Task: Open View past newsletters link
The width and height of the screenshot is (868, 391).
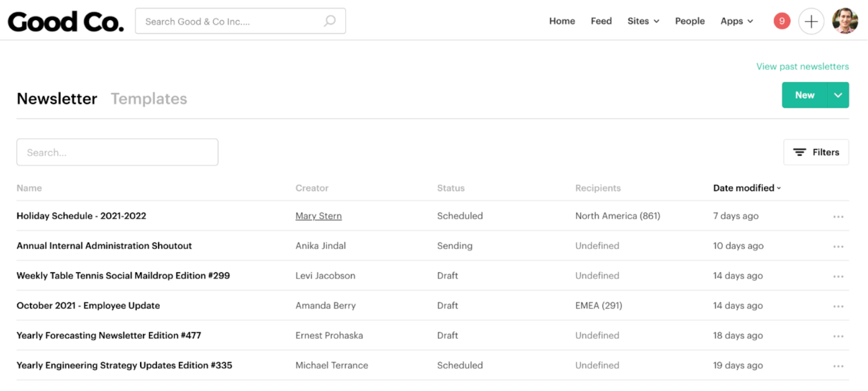Action: (x=802, y=67)
